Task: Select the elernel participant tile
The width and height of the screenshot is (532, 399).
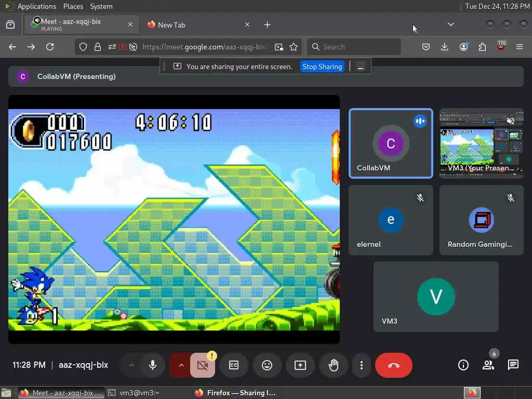Action: [x=391, y=220]
